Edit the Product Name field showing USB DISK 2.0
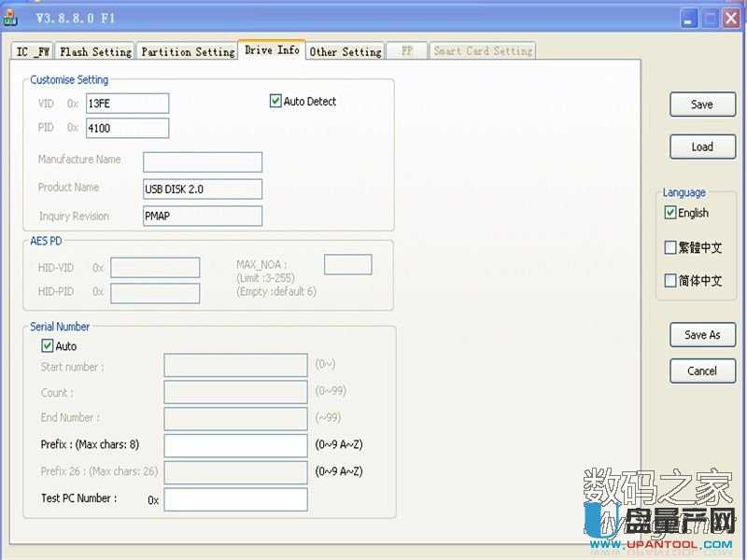Image resolution: width=747 pixels, height=560 pixels. [202, 189]
